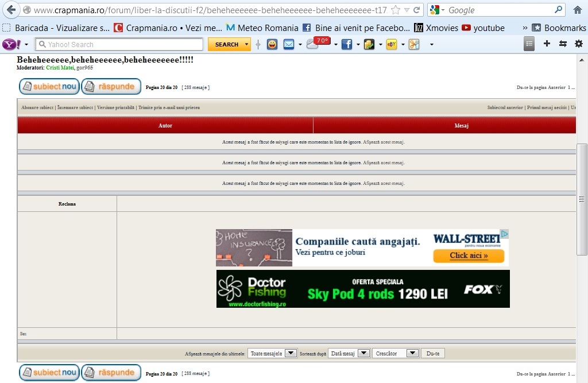Expand dropdown next to Yahoo! logo
Screen dimensions: 588x383
click(26, 45)
